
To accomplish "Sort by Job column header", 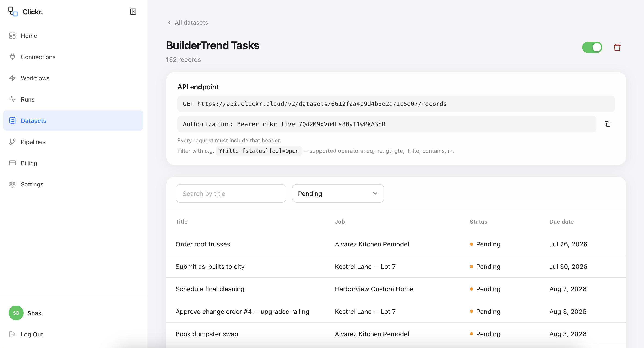I will (340, 222).
